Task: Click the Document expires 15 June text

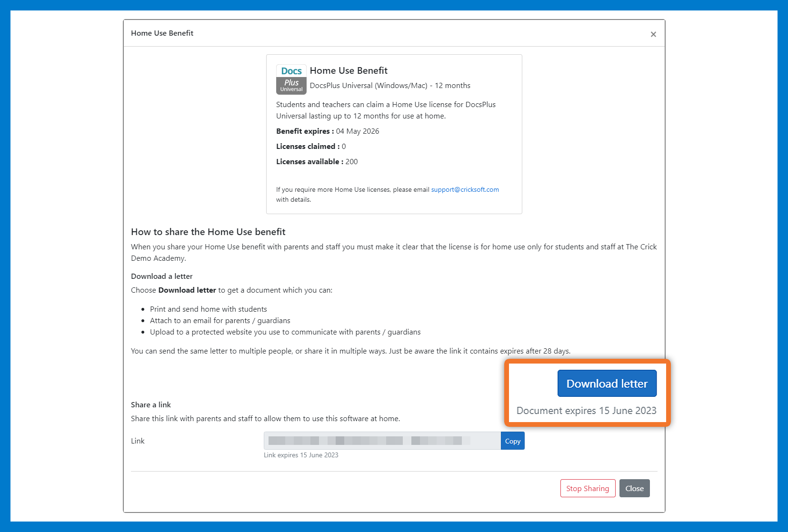Action: coord(586,411)
